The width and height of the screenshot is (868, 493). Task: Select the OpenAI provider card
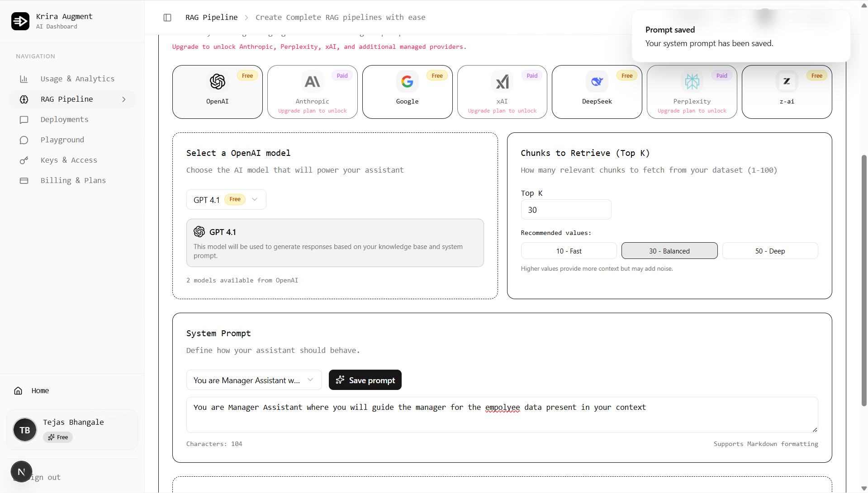pyautogui.click(x=218, y=92)
